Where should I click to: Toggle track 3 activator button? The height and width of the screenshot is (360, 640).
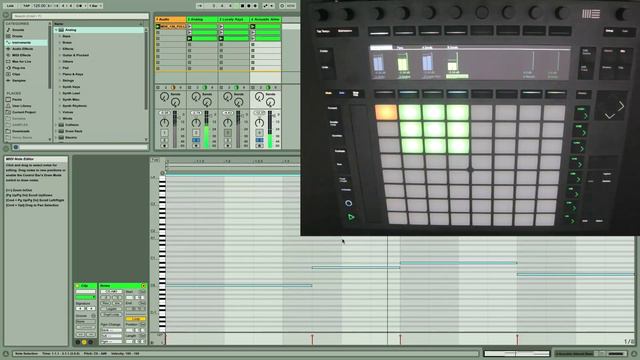click(x=228, y=133)
